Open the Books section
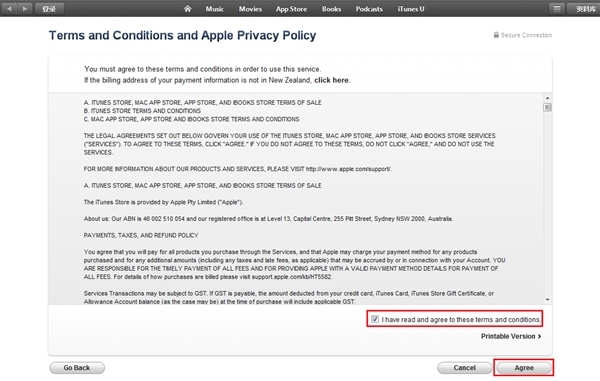Screen dimensions: 600x381 (x=331, y=9)
